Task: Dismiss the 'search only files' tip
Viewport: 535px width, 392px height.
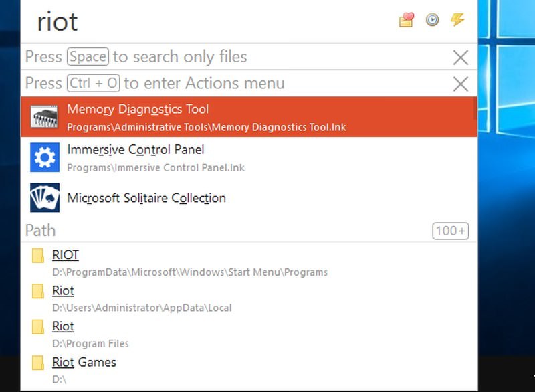Action: click(460, 58)
